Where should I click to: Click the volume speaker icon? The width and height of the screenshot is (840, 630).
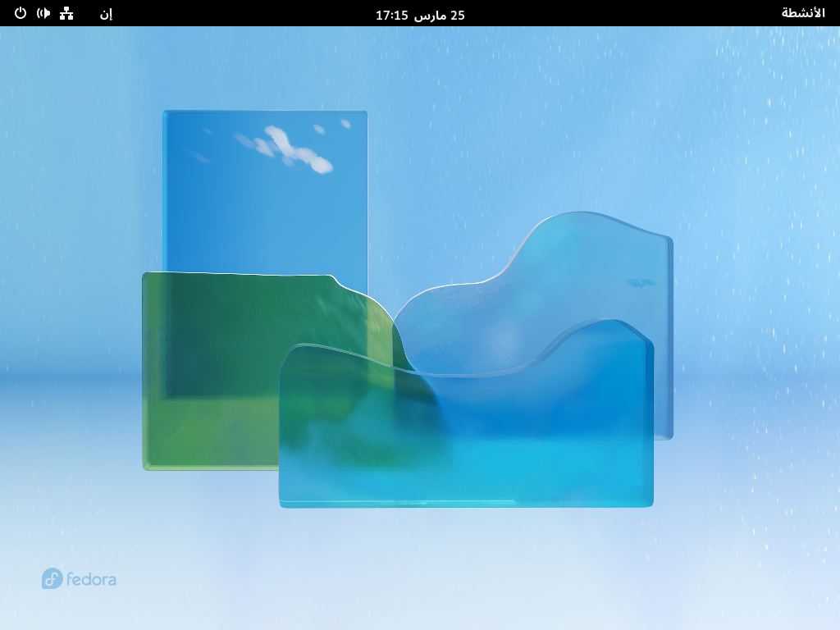pyautogui.click(x=43, y=13)
